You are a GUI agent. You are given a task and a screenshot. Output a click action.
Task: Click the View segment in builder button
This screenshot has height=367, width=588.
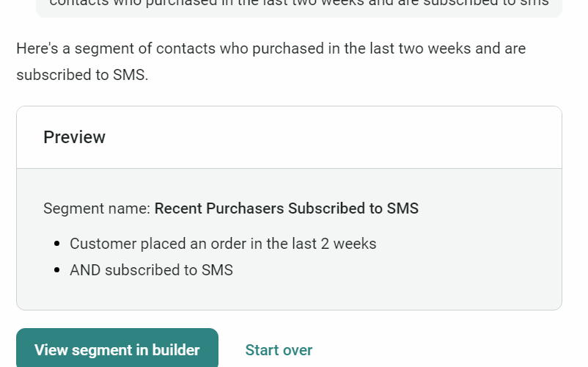[x=117, y=349]
